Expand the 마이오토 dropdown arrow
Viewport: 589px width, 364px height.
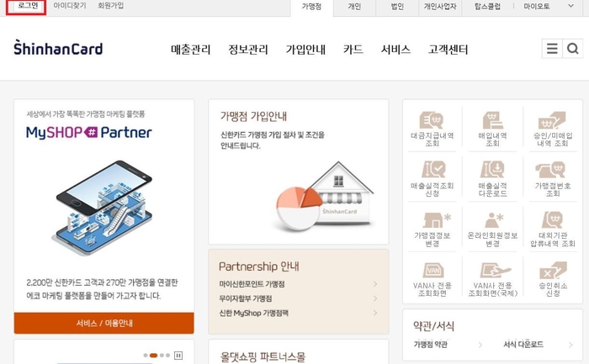coord(570,6)
